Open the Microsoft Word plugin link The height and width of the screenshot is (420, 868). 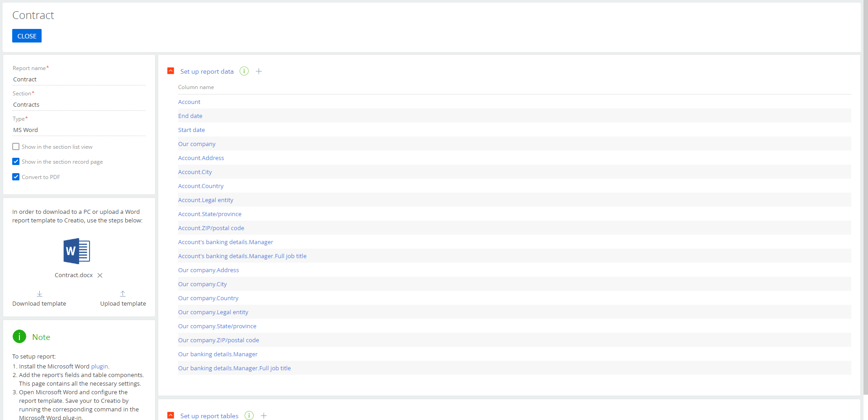pyautogui.click(x=99, y=367)
